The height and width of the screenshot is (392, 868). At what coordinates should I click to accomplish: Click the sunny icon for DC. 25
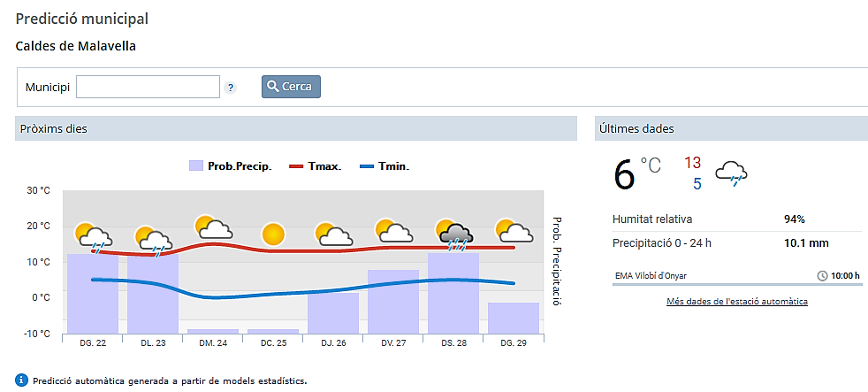click(x=273, y=234)
